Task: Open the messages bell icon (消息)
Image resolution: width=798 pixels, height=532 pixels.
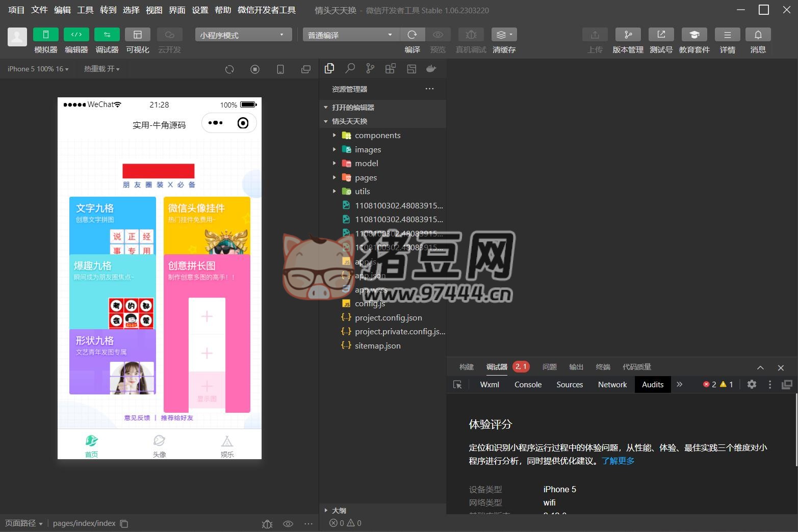Action: [x=758, y=34]
